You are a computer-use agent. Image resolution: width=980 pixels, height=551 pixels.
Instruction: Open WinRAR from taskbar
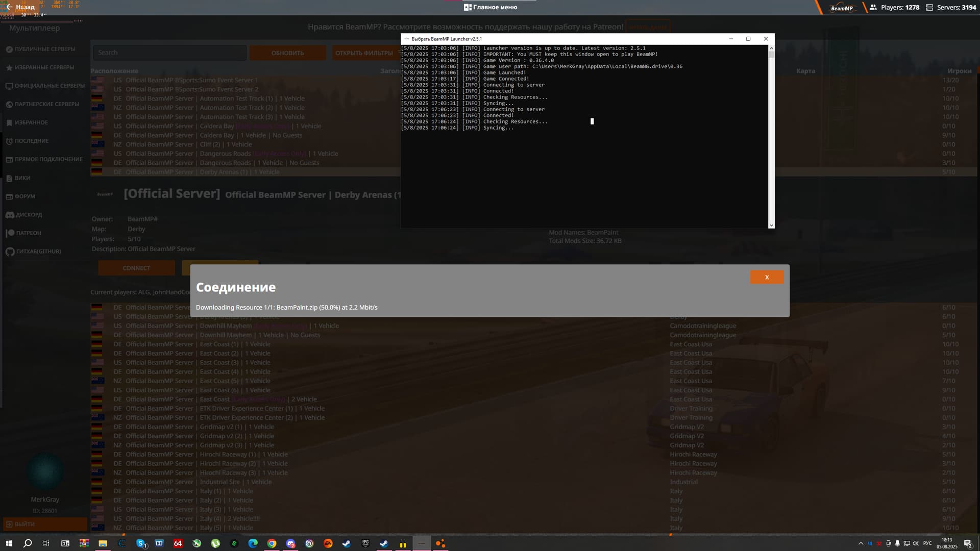point(84,543)
